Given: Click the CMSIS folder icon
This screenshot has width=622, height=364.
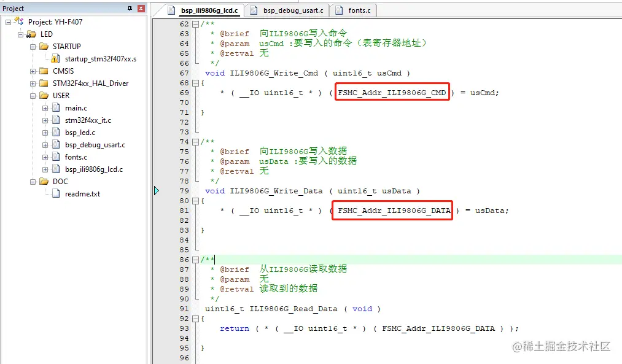Looking at the screenshot, I should click(44, 71).
